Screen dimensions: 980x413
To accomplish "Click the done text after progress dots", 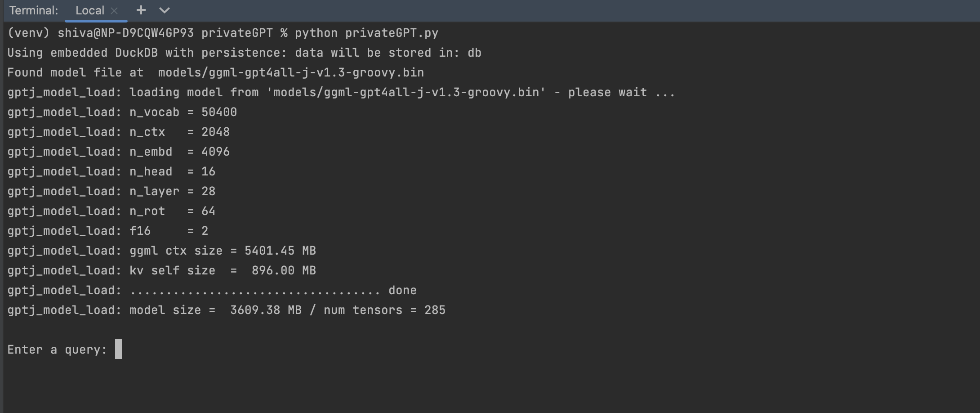I will click(402, 290).
